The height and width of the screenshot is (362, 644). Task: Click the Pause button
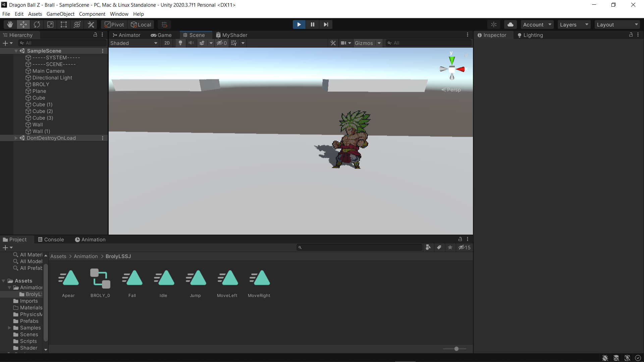point(312,24)
